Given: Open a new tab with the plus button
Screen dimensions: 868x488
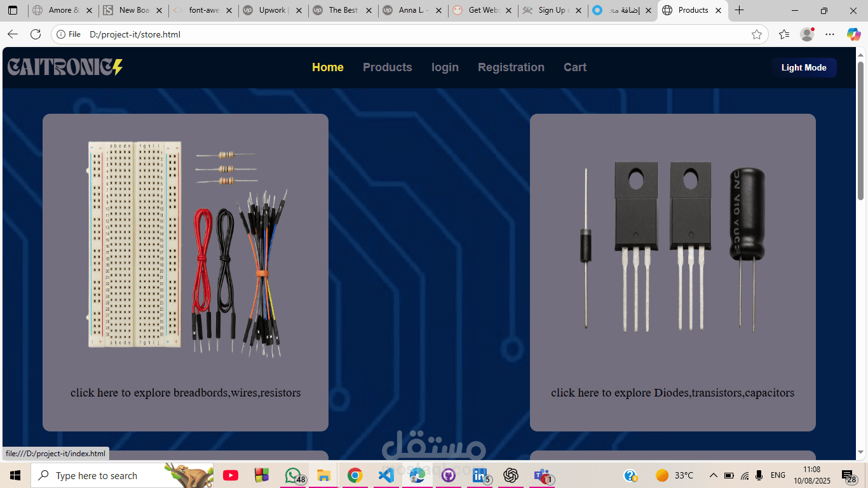Looking at the screenshot, I should pos(739,10).
